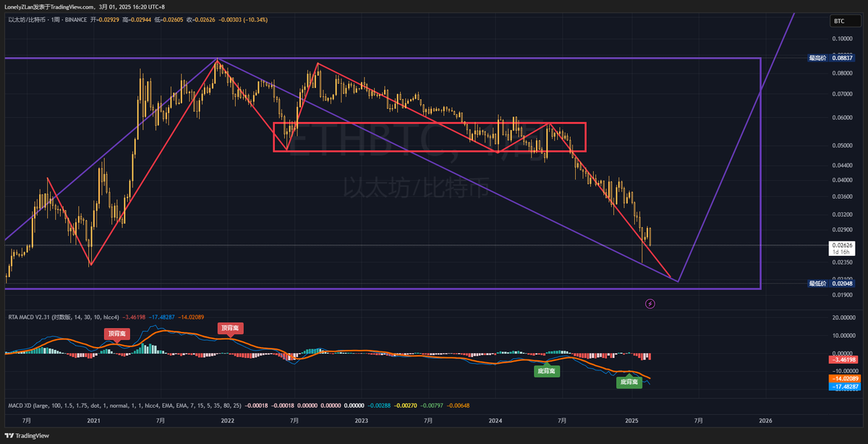The width and height of the screenshot is (868, 444).
Task: Click the 2025 time axis label
Action: click(x=631, y=420)
